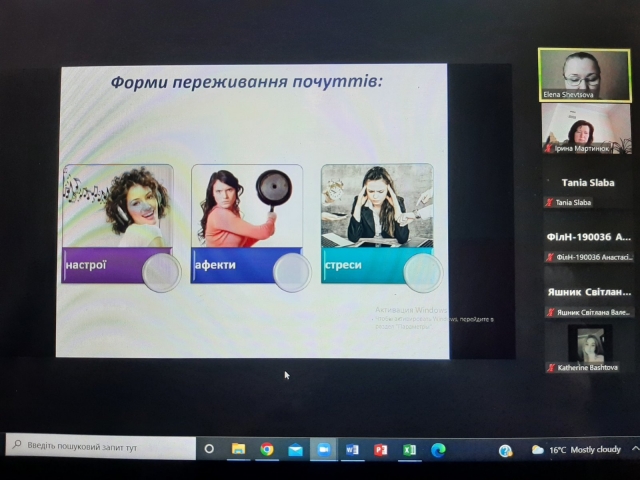This screenshot has width=640, height=480.
Task: Select the Tania Slaba participant tile
Action: pyautogui.click(x=588, y=182)
